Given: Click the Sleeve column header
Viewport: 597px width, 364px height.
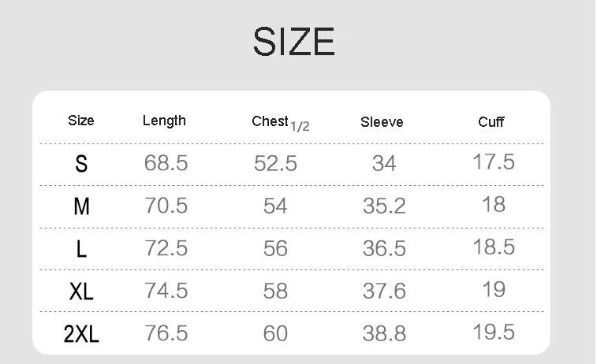Looking at the screenshot, I should coord(382,122).
